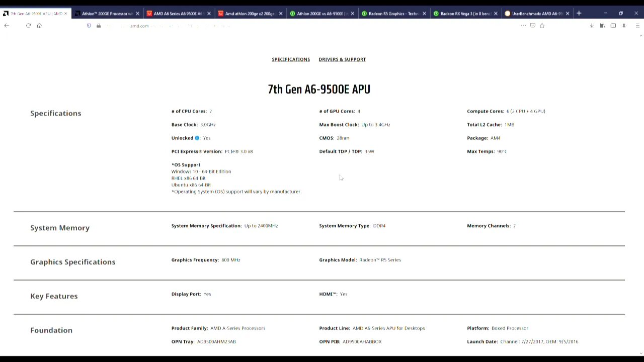Select PCIe 3.0 x8 version text
This screenshot has height=362, width=644.
(238, 151)
